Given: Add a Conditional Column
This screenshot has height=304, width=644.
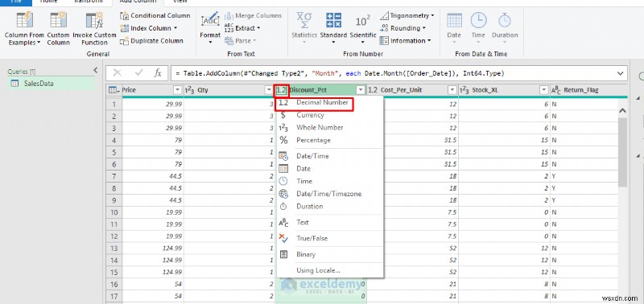Looking at the screenshot, I should (x=155, y=15).
